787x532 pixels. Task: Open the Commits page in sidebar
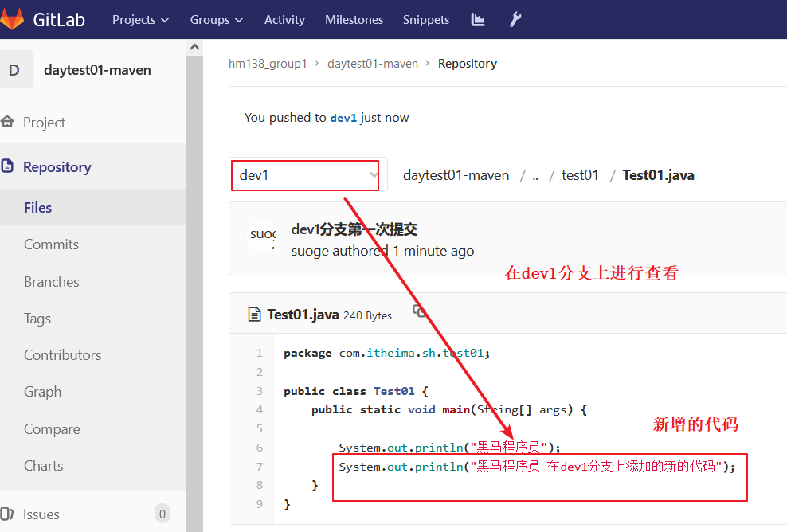tap(51, 244)
